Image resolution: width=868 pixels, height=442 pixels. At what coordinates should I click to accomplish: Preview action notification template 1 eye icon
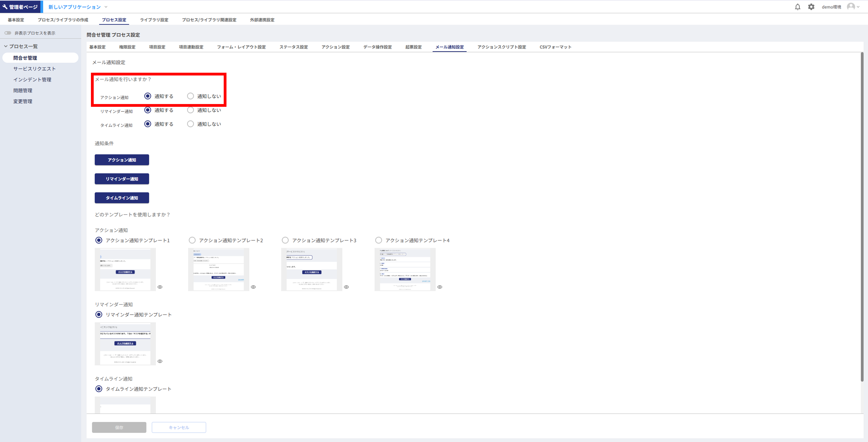(160, 287)
